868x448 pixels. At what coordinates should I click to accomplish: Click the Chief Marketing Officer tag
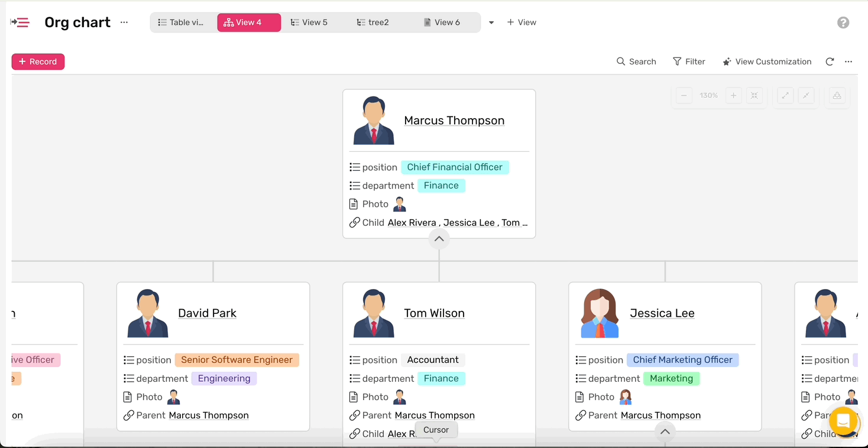[x=682, y=360]
